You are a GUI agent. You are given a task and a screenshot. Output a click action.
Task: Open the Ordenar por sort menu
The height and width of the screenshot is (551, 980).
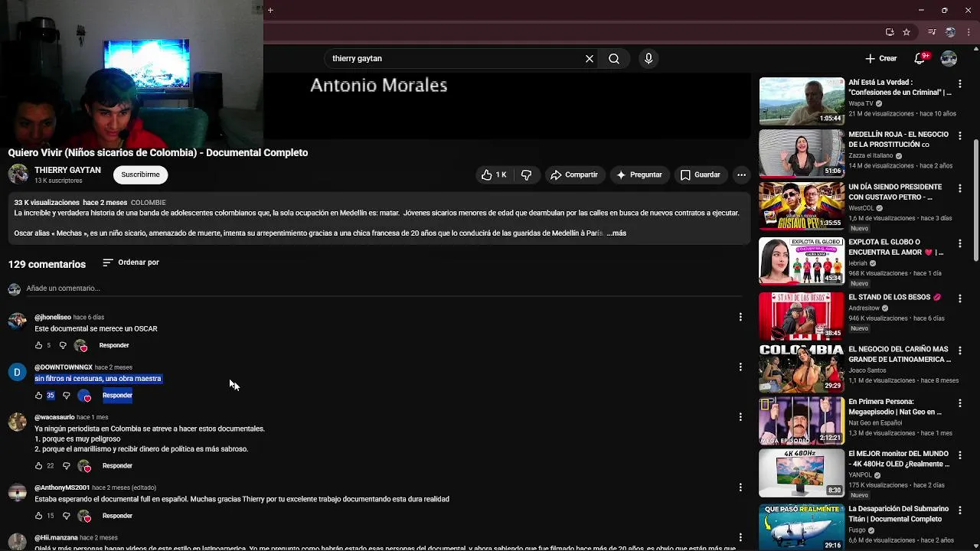(x=131, y=262)
